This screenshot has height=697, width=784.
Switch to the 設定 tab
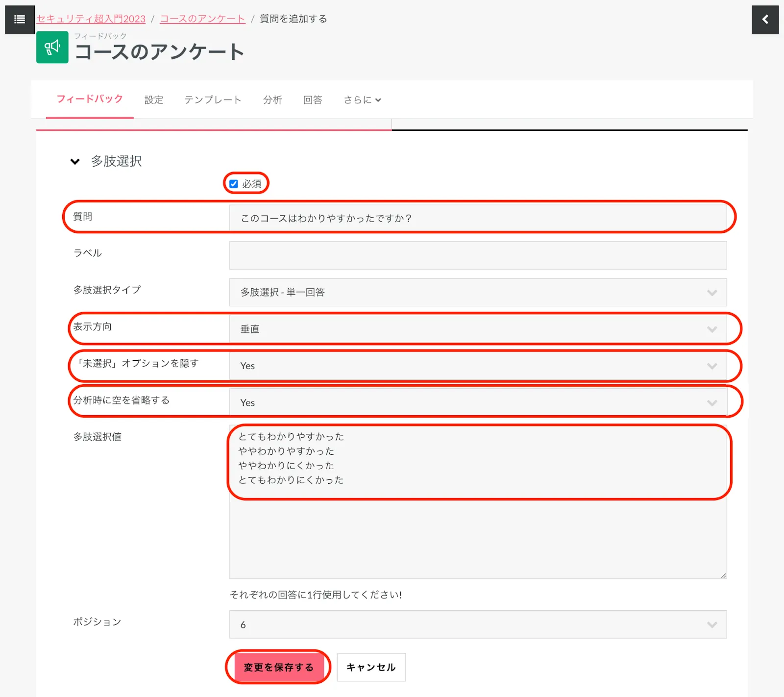pos(153,100)
